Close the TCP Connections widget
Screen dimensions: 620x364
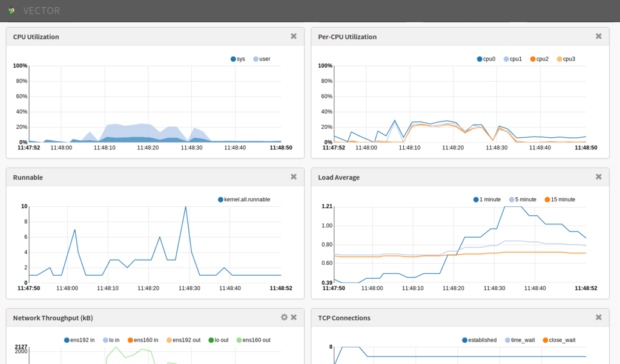point(598,317)
